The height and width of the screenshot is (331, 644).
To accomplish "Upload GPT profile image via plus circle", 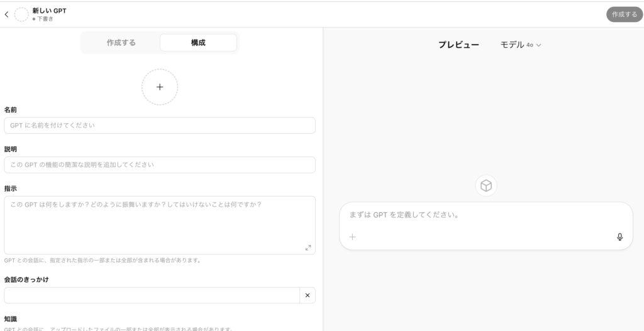I will pos(160,87).
